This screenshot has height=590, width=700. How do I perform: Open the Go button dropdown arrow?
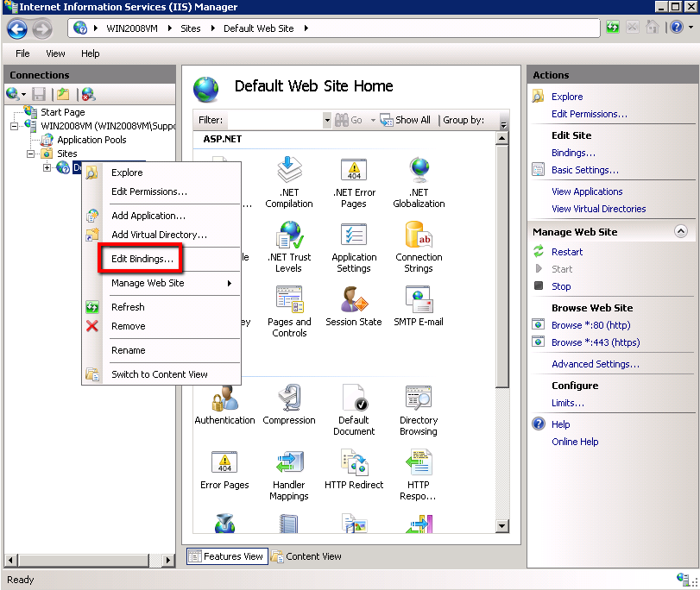point(373,120)
